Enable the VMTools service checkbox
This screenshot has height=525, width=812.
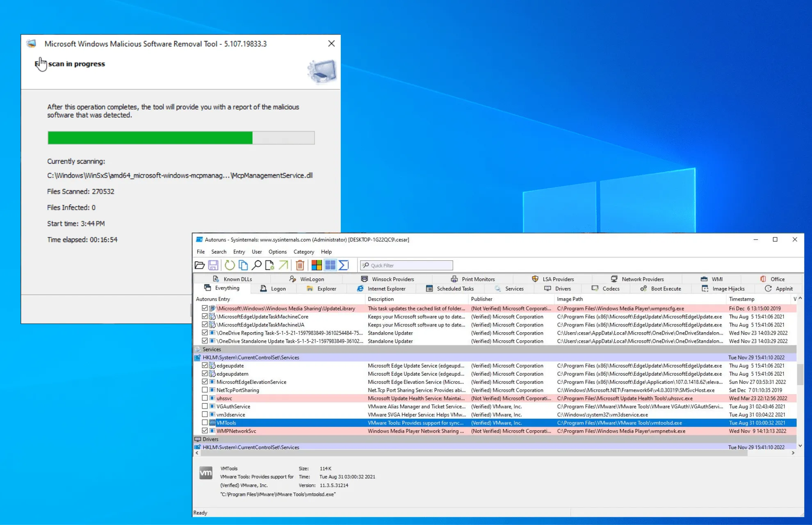point(205,422)
